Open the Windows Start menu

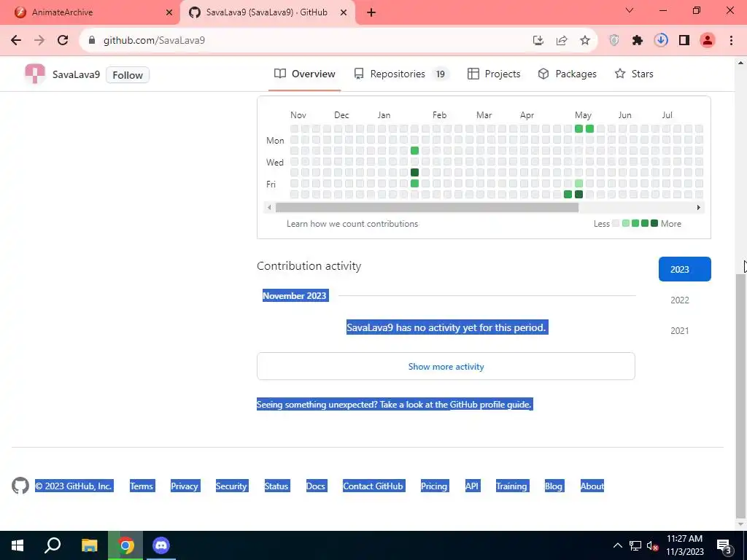[x=18, y=545]
